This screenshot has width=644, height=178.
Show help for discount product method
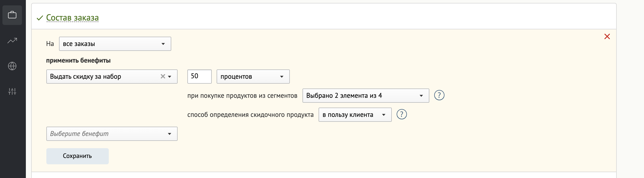pyautogui.click(x=402, y=114)
